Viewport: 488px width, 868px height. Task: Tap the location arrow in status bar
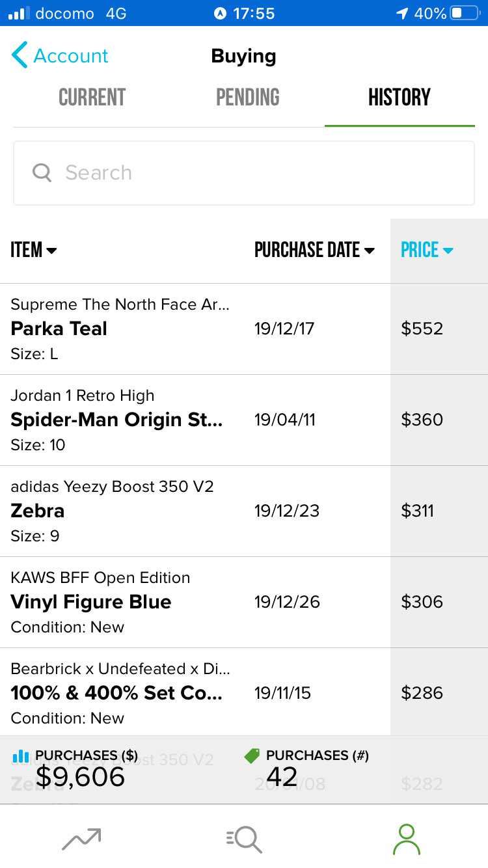coord(402,13)
